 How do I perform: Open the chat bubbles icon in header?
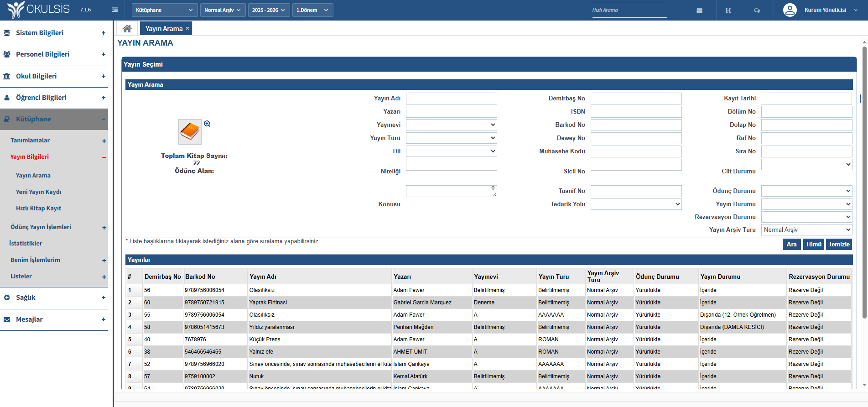[x=757, y=10]
